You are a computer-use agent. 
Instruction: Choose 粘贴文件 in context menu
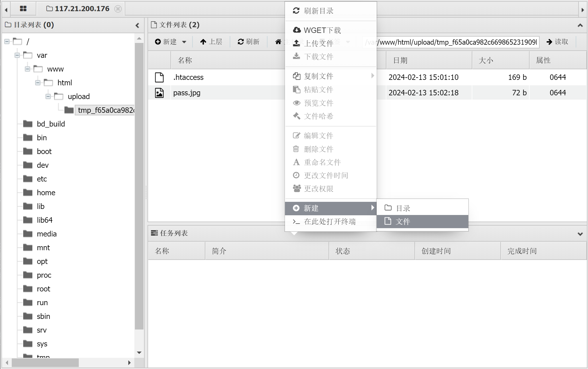pyautogui.click(x=331, y=90)
